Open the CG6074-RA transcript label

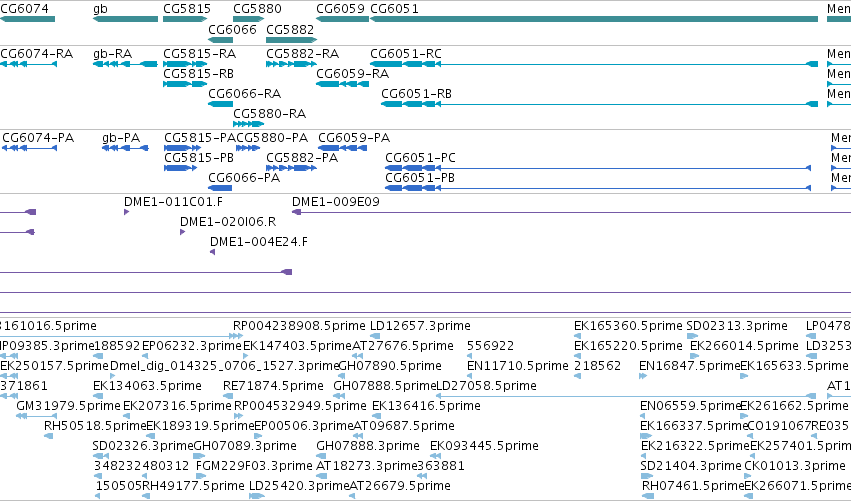(36, 54)
